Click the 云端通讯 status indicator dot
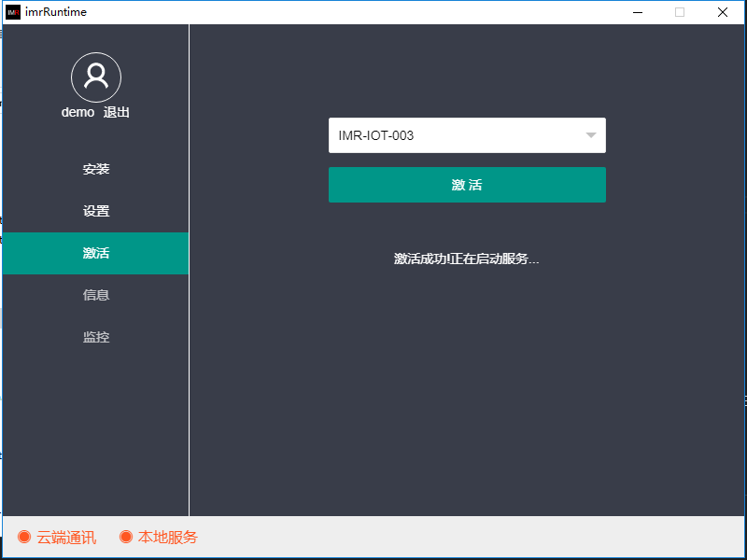Screen dimensions: 747x560 pos(24,537)
